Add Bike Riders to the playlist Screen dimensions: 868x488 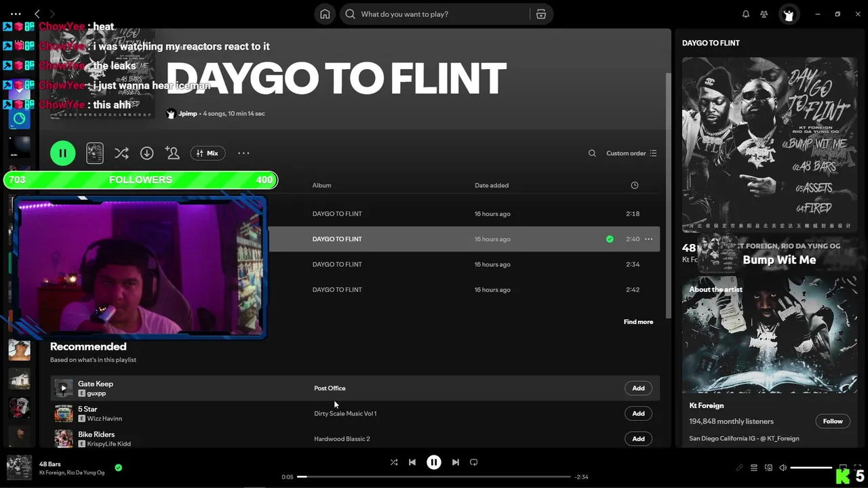[x=638, y=439]
